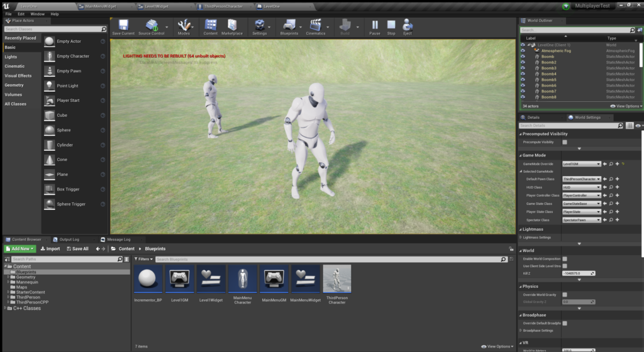Open the Spectator Class dropdown
Image resolution: width=644 pixels, height=352 pixels.
(582, 220)
